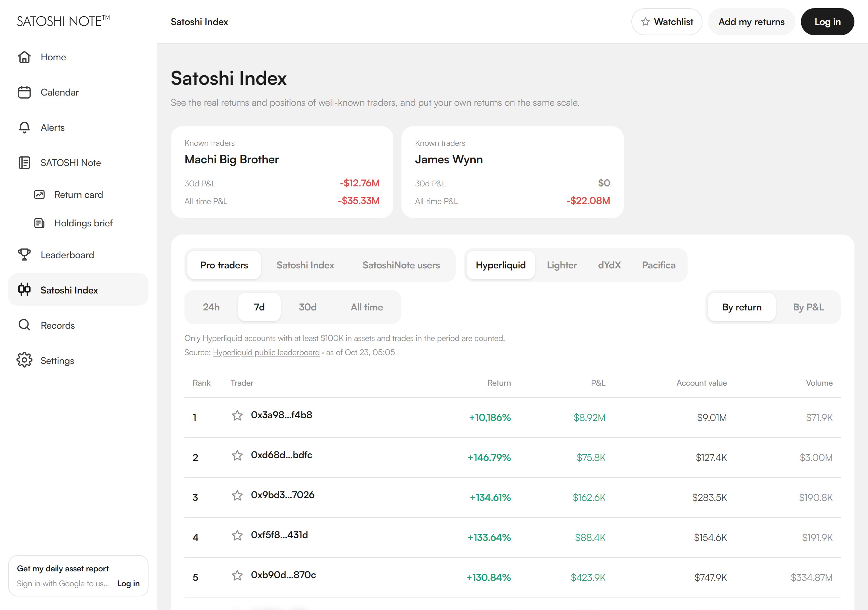
Task: Click the Records magnifier icon
Action: click(x=24, y=325)
